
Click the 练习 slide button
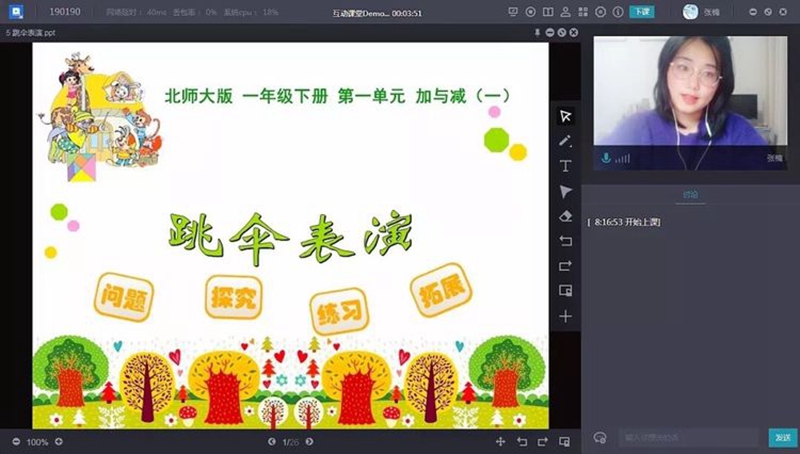click(x=339, y=311)
